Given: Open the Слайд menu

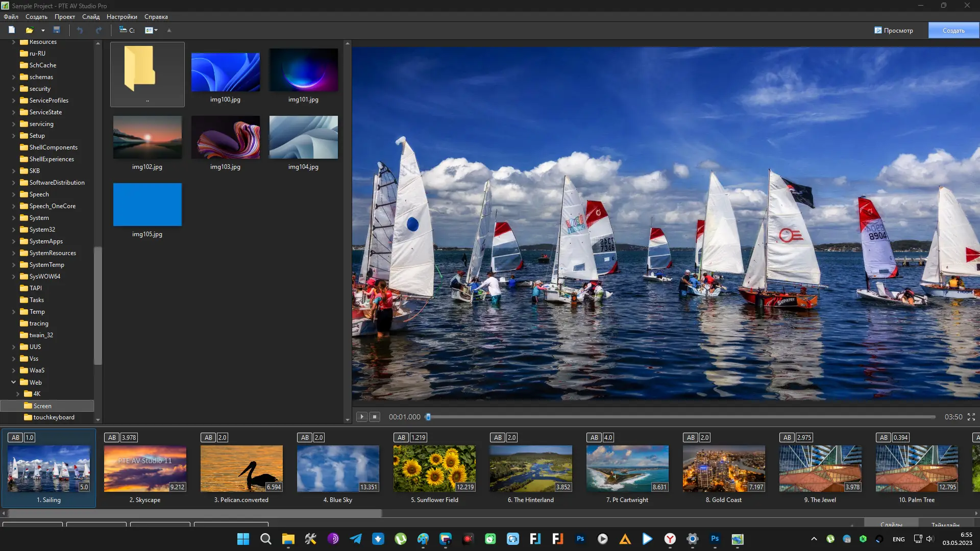Looking at the screenshot, I should pyautogui.click(x=91, y=17).
